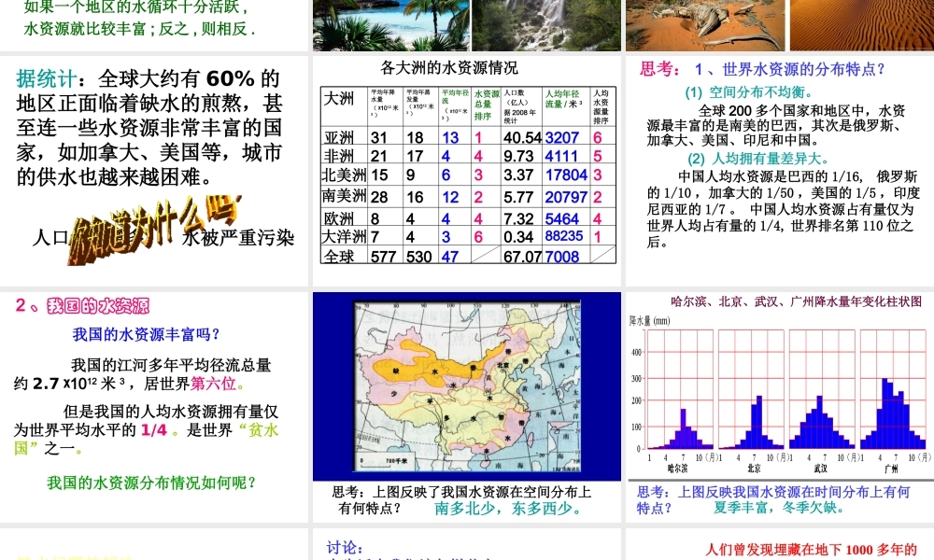Image resolution: width=934 pixels, height=560 pixels.
Task: Click the rippled sand dunes photo
Action: pos(861,25)
